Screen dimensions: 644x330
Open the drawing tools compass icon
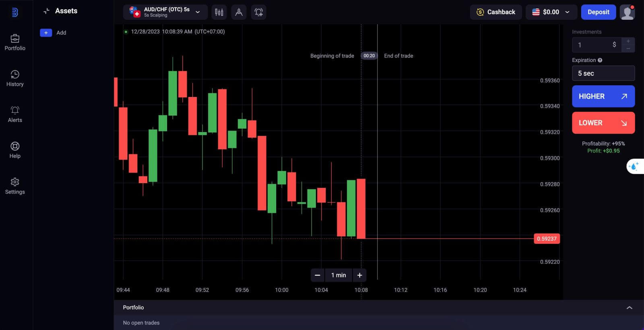(239, 12)
